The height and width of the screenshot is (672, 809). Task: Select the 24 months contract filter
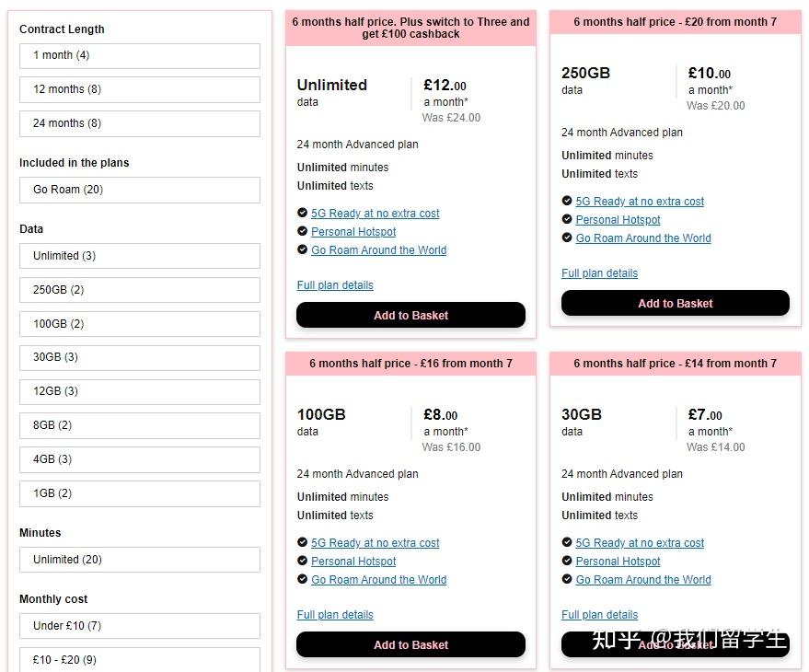pyautogui.click(x=140, y=123)
